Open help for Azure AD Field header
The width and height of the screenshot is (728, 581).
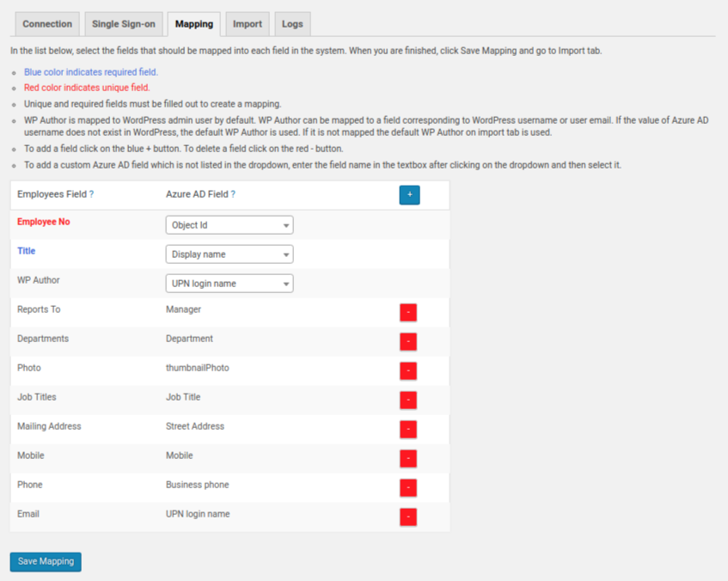pyautogui.click(x=233, y=194)
